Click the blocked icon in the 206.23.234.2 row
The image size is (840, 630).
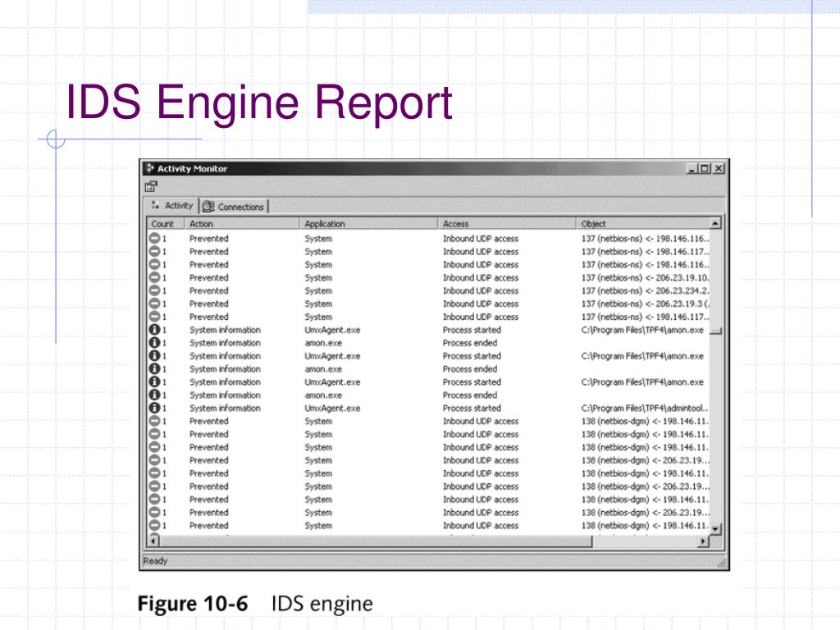[154, 290]
